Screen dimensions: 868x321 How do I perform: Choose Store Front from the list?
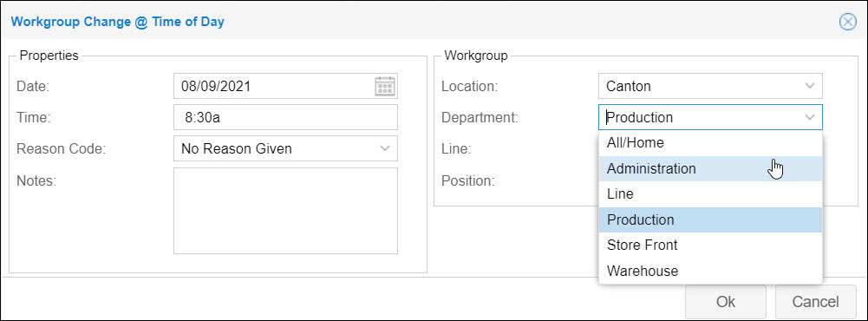tap(710, 246)
